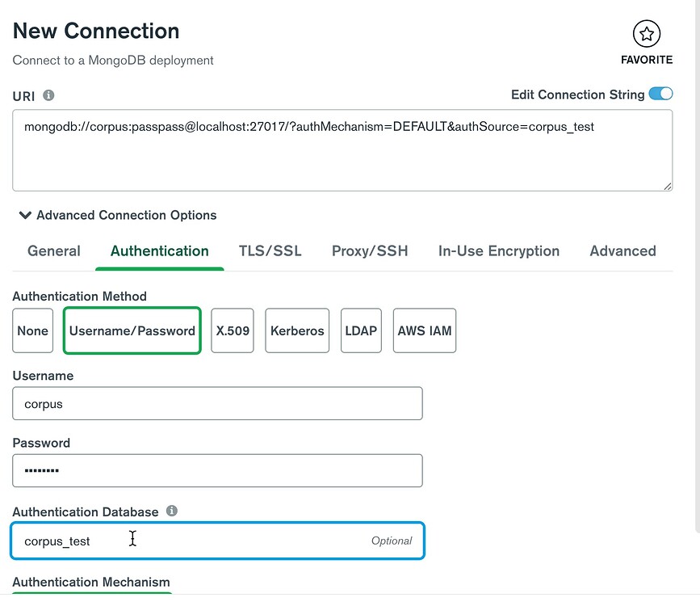This screenshot has width=700, height=606.
Task: Switch to the TLS/SSL tab
Action: click(x=270, y=251)
